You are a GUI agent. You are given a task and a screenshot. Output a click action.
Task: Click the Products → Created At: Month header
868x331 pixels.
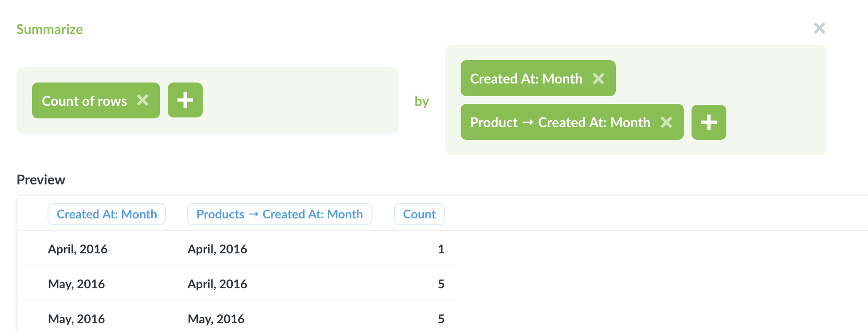[280, 214]
